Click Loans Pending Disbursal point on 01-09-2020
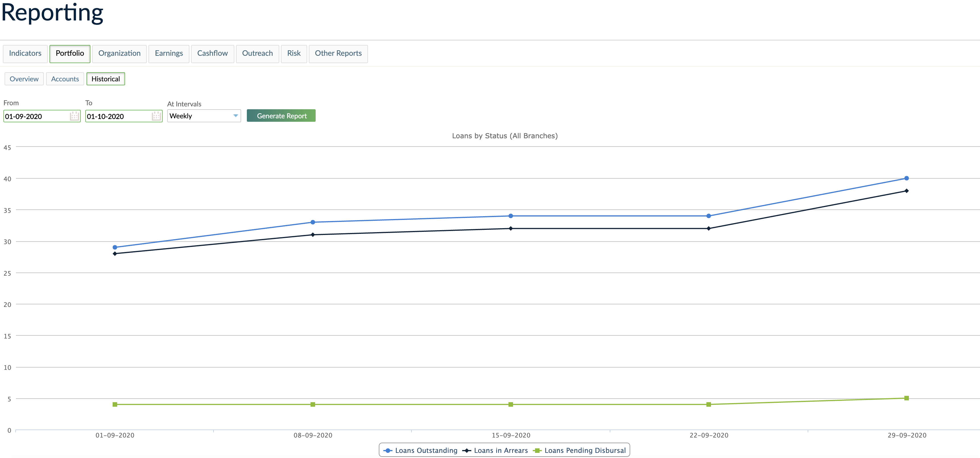Viewport: 980px width, 458px height. coord(115,404)
